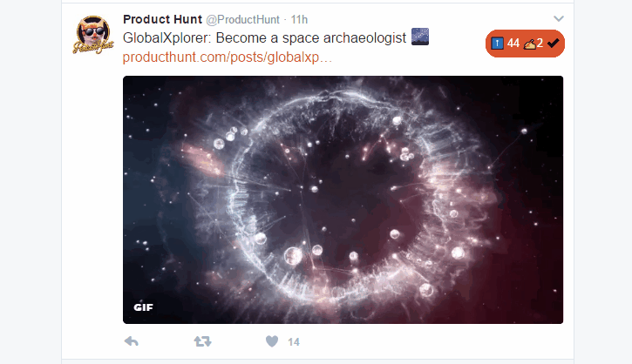Like the tweet with the heart icon
632x364 pixels.
click(272, 341)
